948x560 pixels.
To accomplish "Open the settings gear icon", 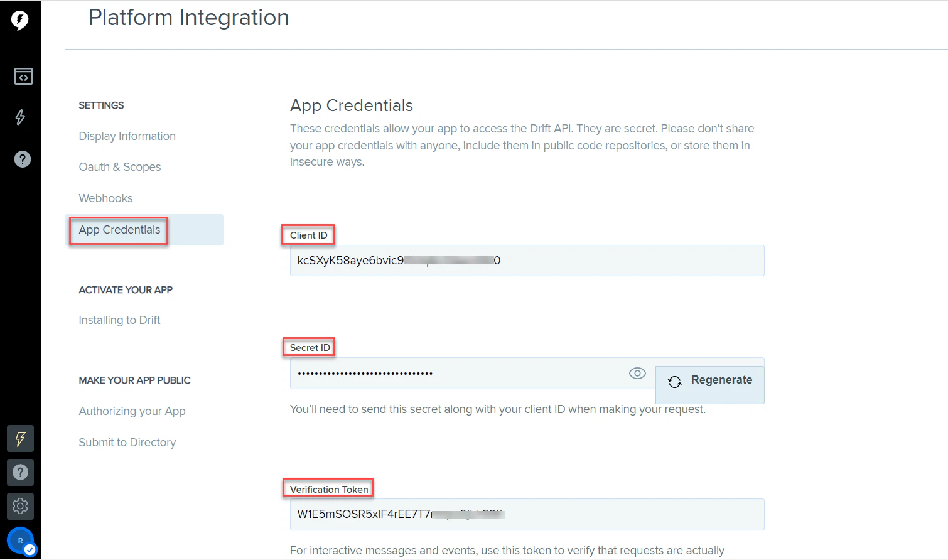I will tap(20, 506).
